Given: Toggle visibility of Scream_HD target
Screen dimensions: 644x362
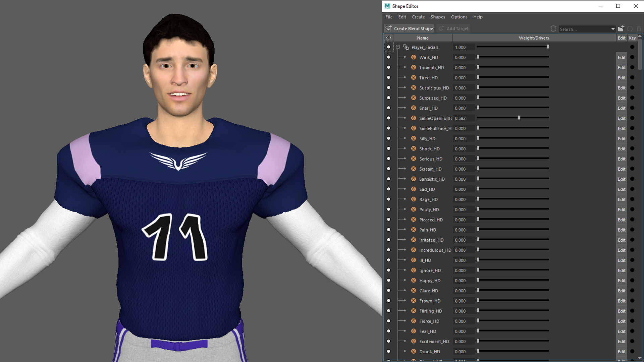Looking at the screenshot, I should point(388,169).
